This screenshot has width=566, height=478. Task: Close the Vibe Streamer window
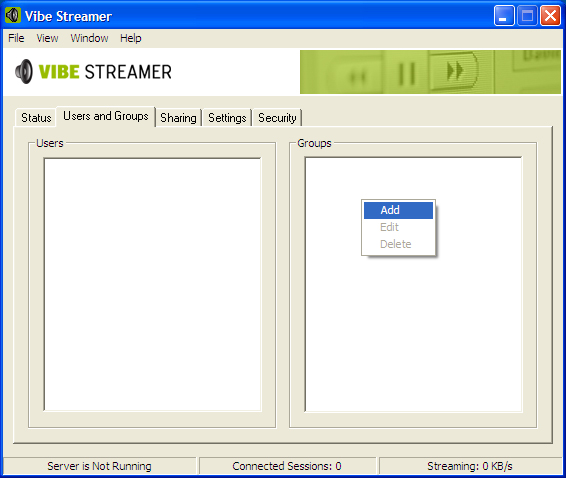click(x=550, y=16)
